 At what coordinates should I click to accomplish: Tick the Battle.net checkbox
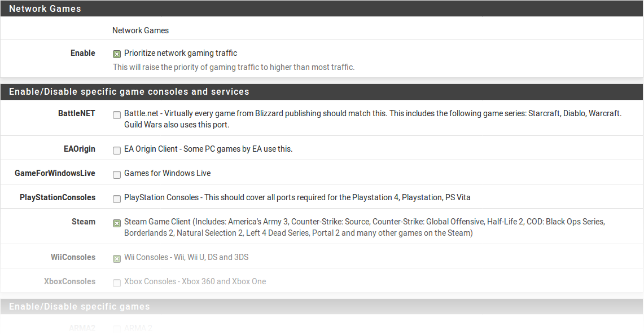117,115
